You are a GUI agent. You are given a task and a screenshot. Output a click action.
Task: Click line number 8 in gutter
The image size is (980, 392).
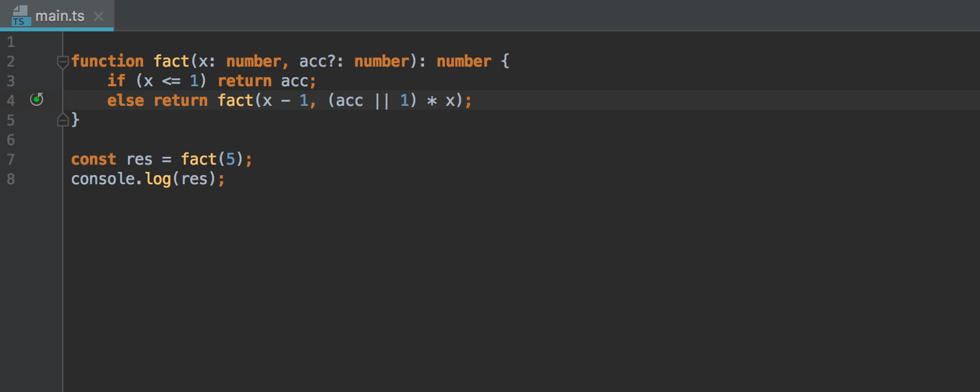point(10,179)
